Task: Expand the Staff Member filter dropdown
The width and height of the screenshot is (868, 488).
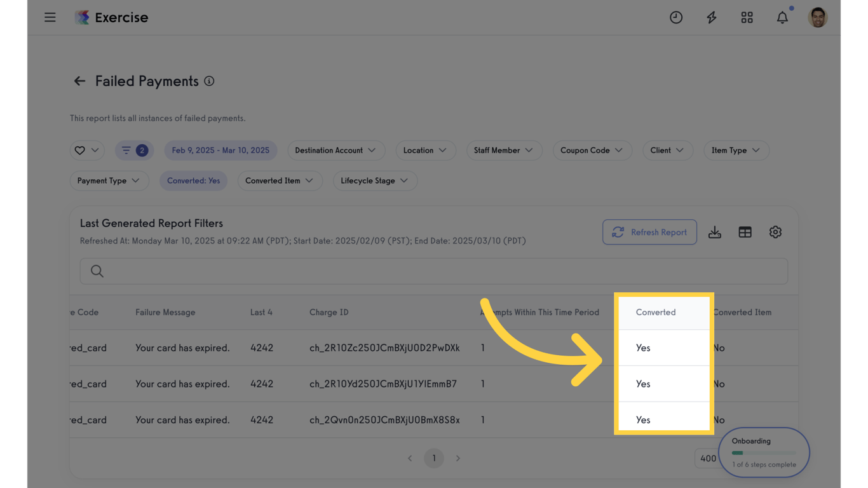Action: click(504, 150)
